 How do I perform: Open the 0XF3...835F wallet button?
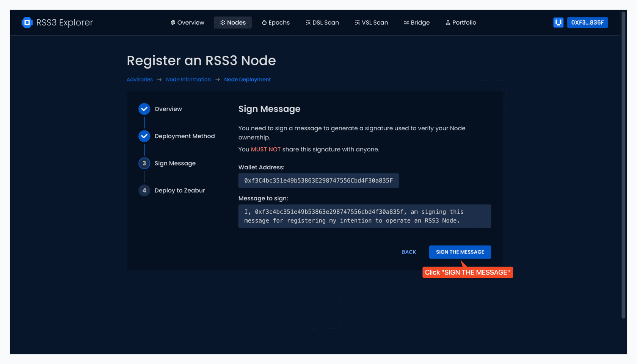tap(587, 22)
